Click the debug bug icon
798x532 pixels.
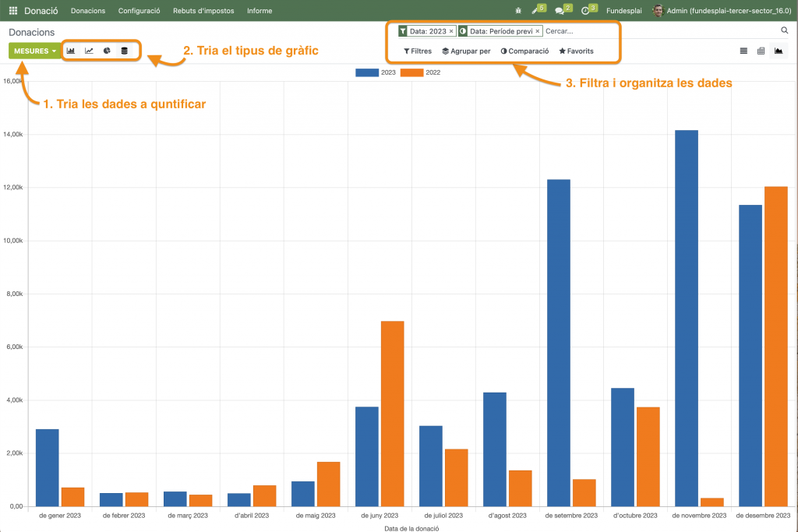click(519, 11)
